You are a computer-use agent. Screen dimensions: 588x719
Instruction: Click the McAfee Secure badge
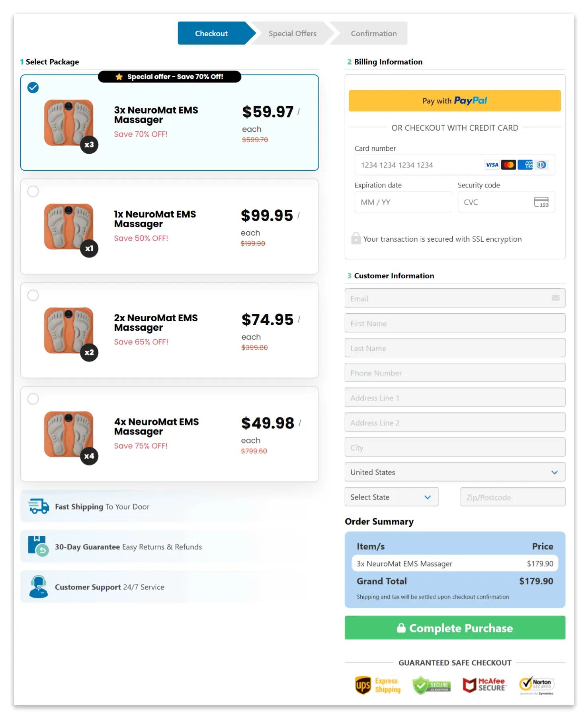(484, 685)
